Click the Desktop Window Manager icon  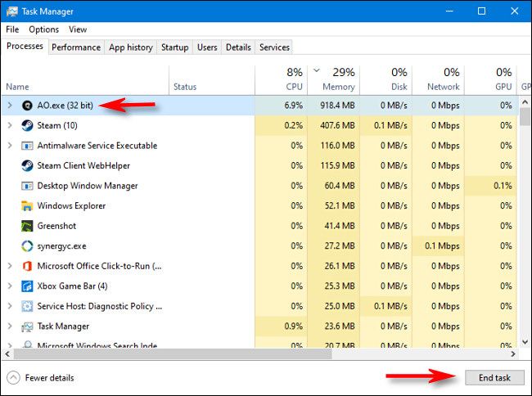(x=27, y=186)
